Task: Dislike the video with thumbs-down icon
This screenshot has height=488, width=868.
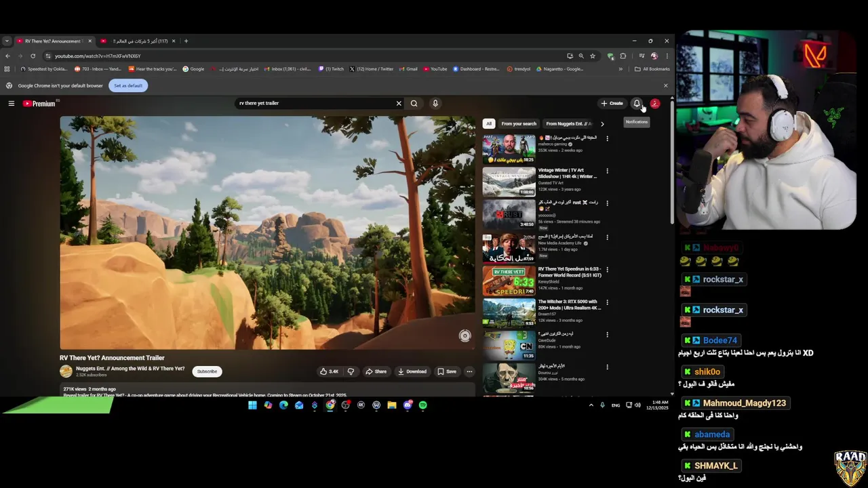Action: [351, 371]
